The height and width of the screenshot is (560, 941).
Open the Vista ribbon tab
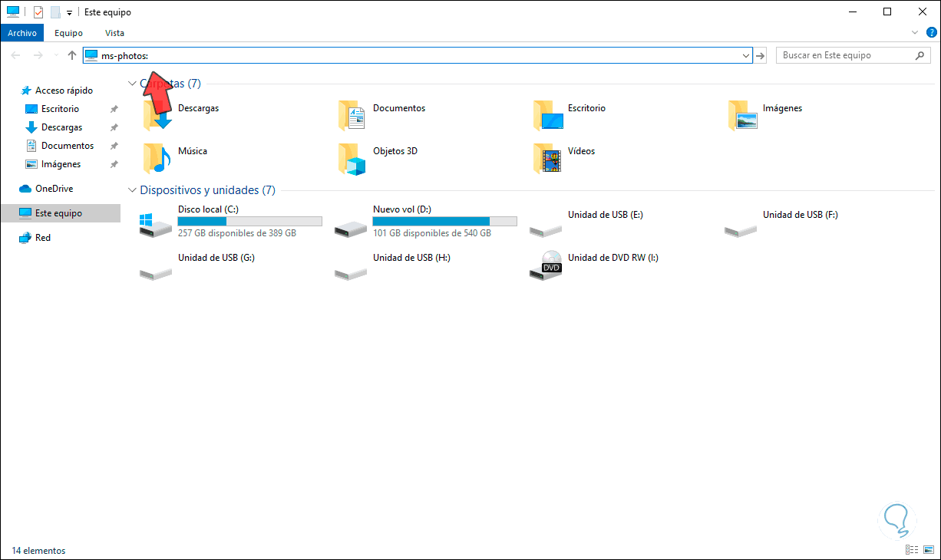click(114, 33)
